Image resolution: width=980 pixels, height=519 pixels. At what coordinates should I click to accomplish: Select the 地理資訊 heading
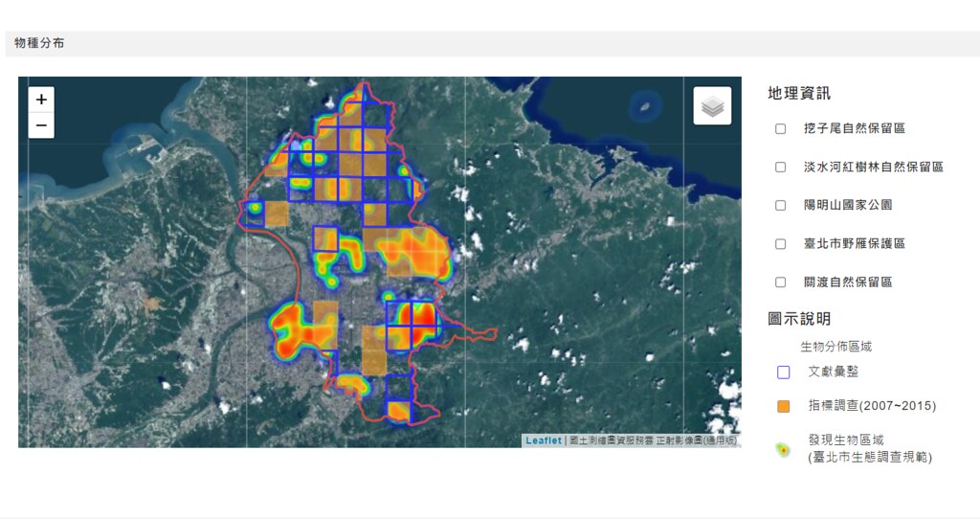pos(799,94)
